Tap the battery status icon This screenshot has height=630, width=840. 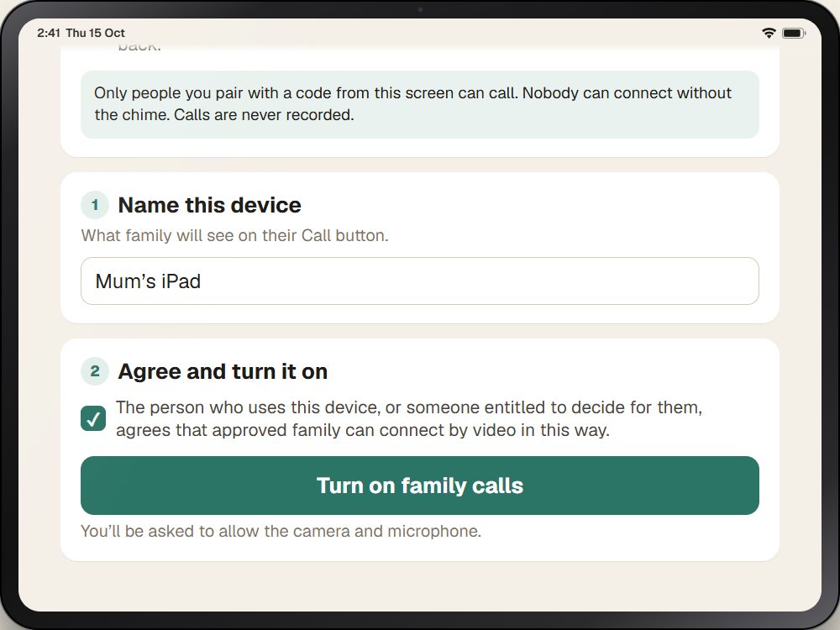click(794, 34)
